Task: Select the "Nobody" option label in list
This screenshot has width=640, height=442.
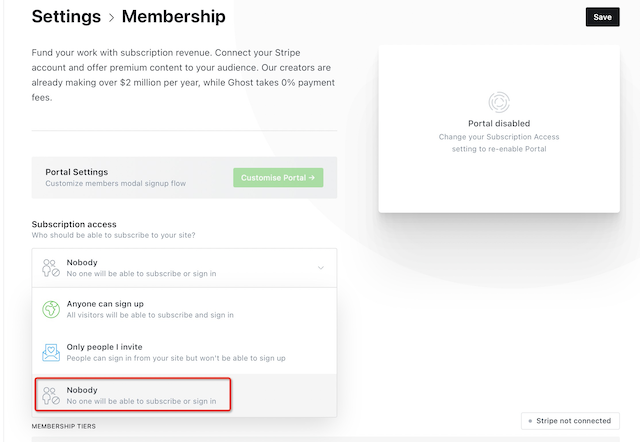Action: pyautogui.click(x=83, y=389)
